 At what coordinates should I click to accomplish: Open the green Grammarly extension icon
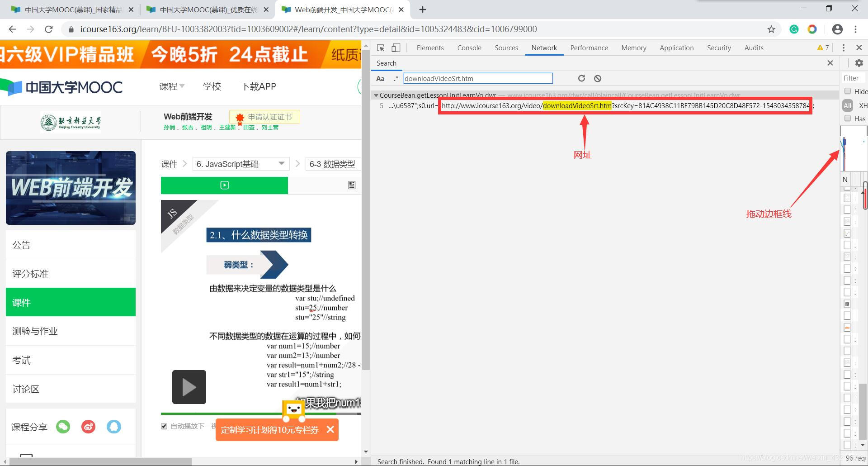[794, 29]
